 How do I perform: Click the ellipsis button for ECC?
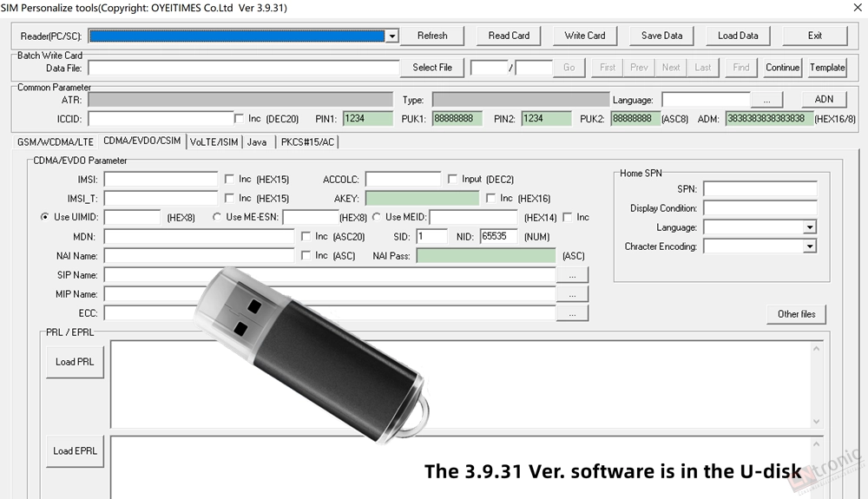pyautogui.click(x=572, y=313)
